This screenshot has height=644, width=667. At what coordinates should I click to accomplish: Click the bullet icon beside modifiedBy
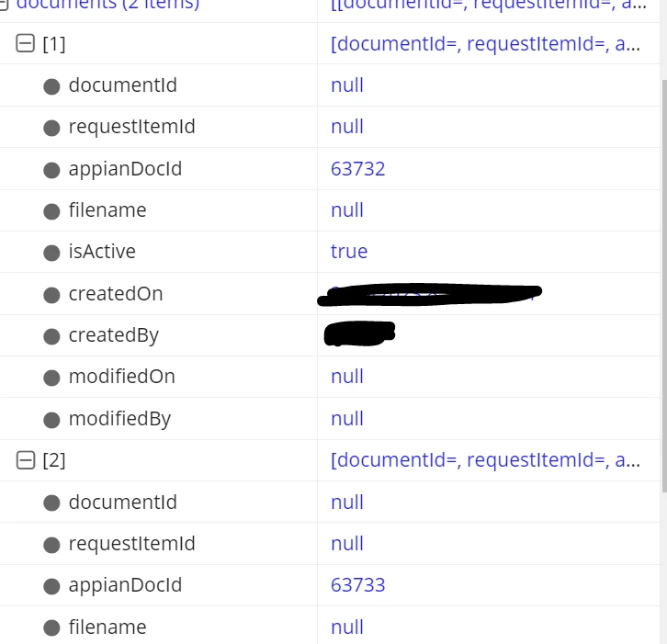[51, 420]
